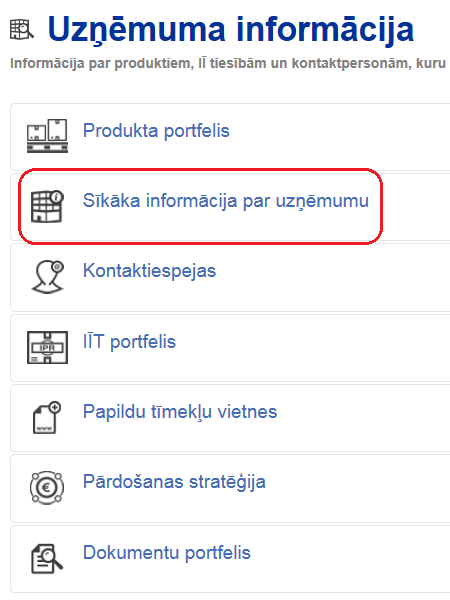
Task: Open the Produkta portfelis link
Action: tap(156, 131)
